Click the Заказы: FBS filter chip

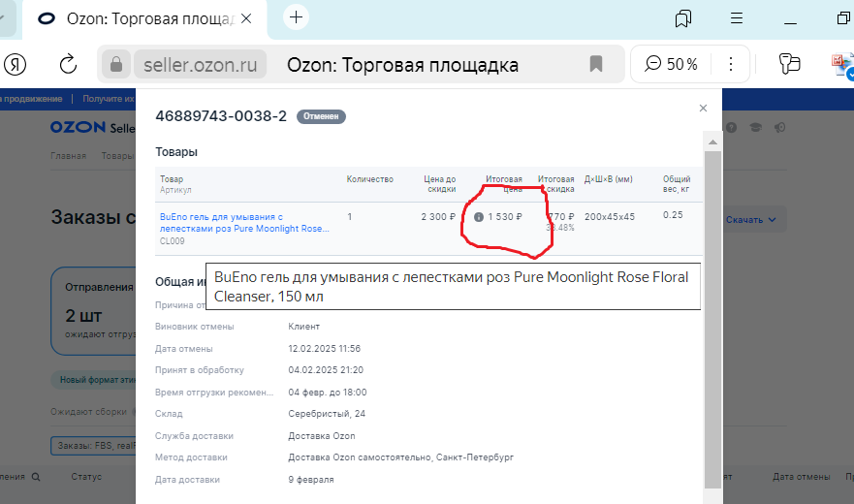point(93,445)
